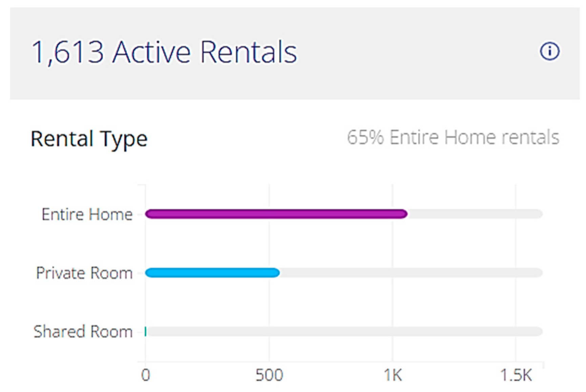Click the 0 axis label
This screenshot has width=586, height=392.
coord(146,375)
